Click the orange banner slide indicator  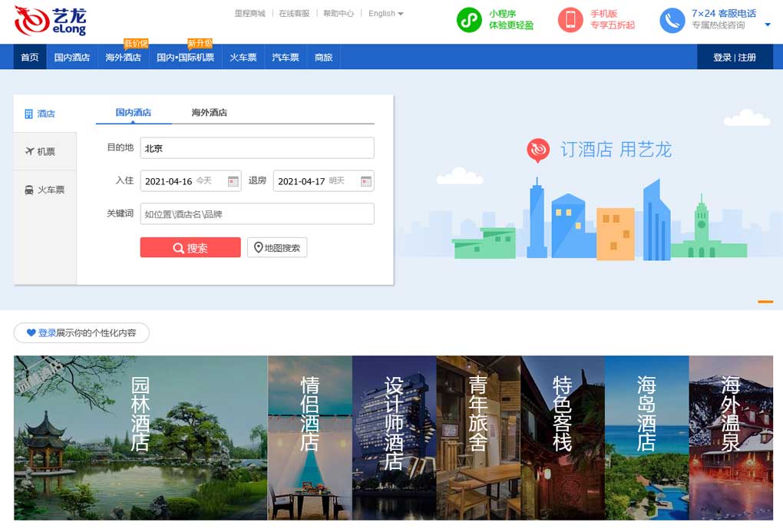[x=765, y=302]
